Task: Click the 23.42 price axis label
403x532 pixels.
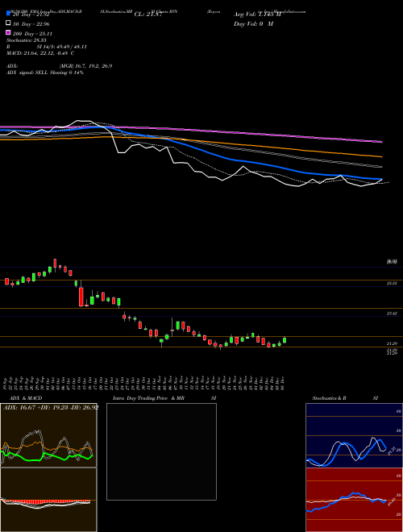Action: tap(392, 314)
